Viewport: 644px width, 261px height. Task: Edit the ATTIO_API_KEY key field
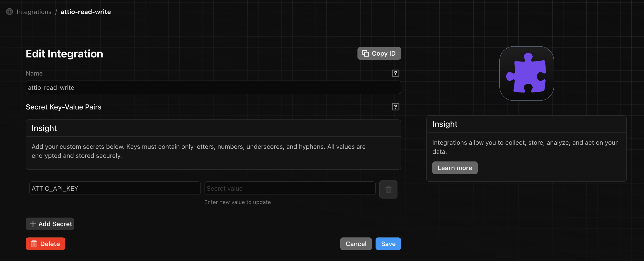tap(115, 188)
